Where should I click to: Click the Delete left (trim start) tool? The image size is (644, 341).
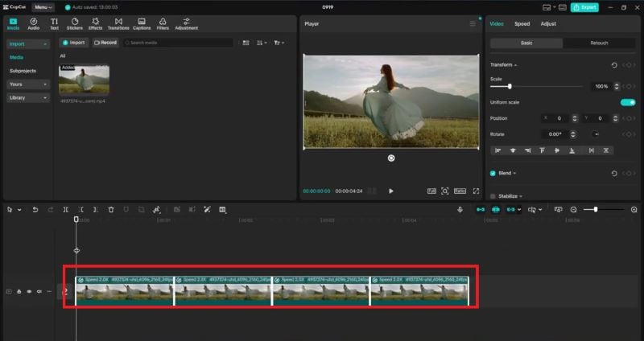click(x=81, y=210)
